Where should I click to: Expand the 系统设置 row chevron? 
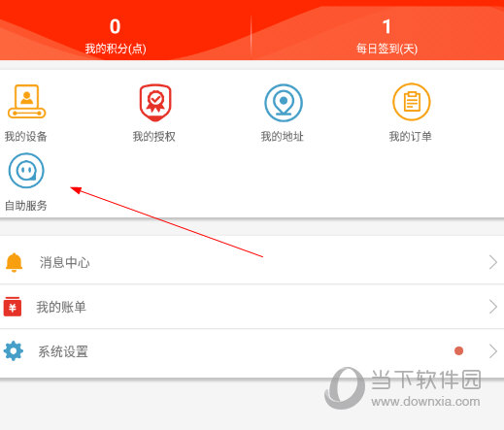[x=493, y=351]
